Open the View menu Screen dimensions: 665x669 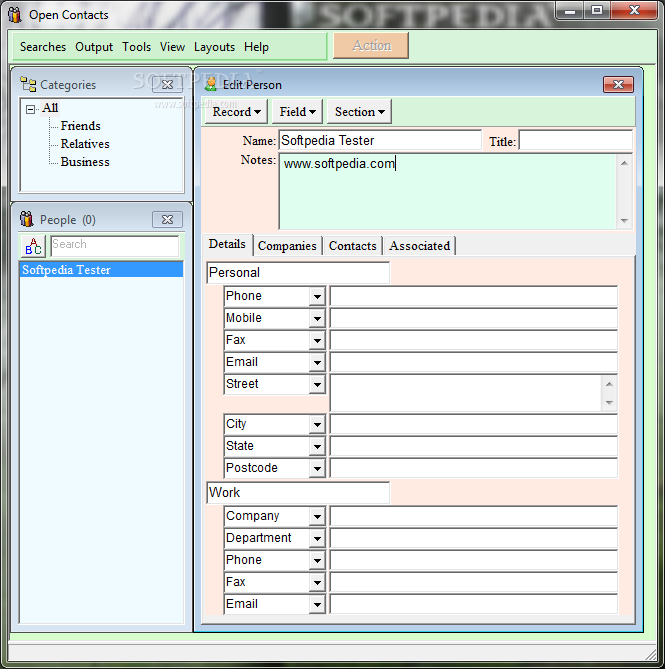[x=172, y=47]
